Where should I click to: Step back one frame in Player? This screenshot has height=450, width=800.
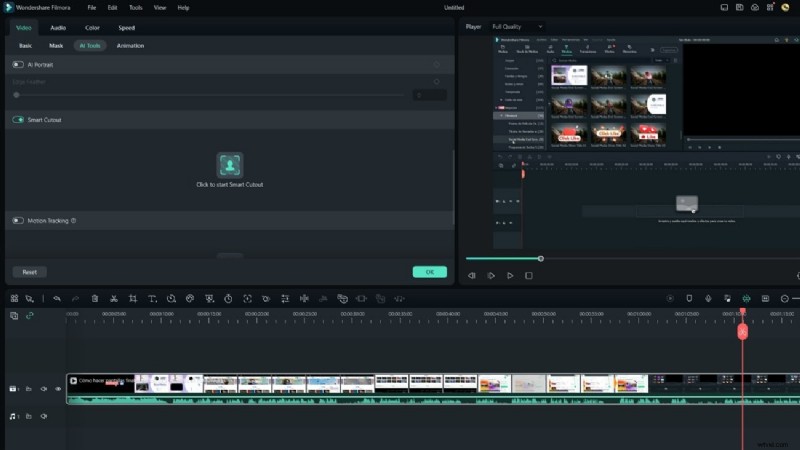471,276
